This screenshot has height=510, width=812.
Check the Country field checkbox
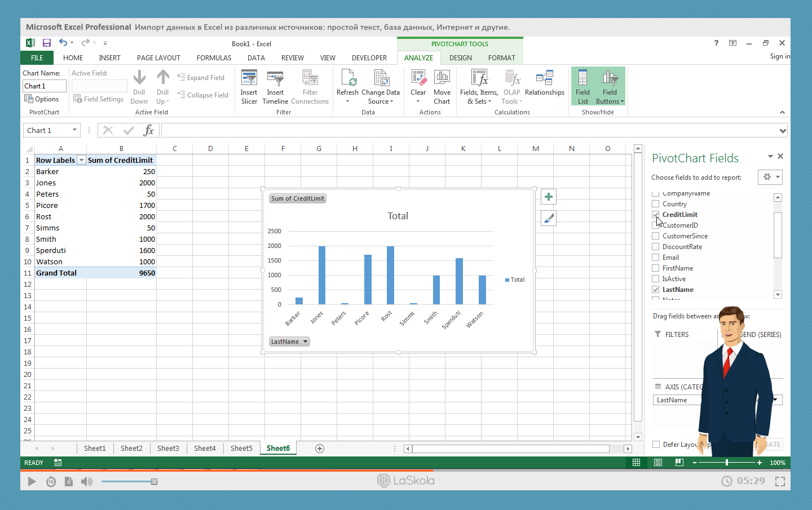[x=655, y=204]
